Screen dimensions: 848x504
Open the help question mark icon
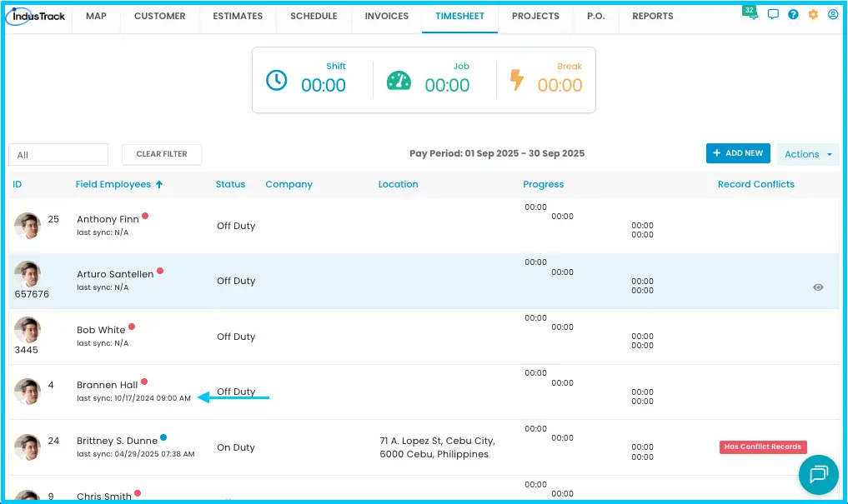(793, 15)
